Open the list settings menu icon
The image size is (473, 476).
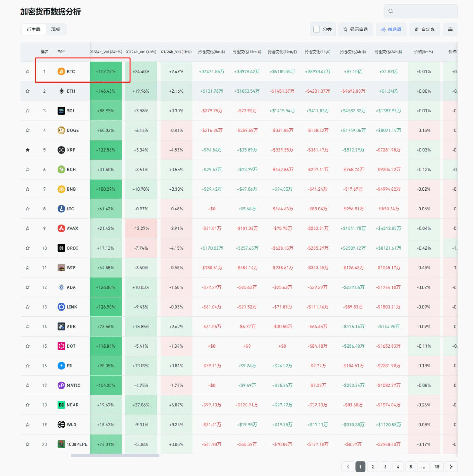(450, 29)
